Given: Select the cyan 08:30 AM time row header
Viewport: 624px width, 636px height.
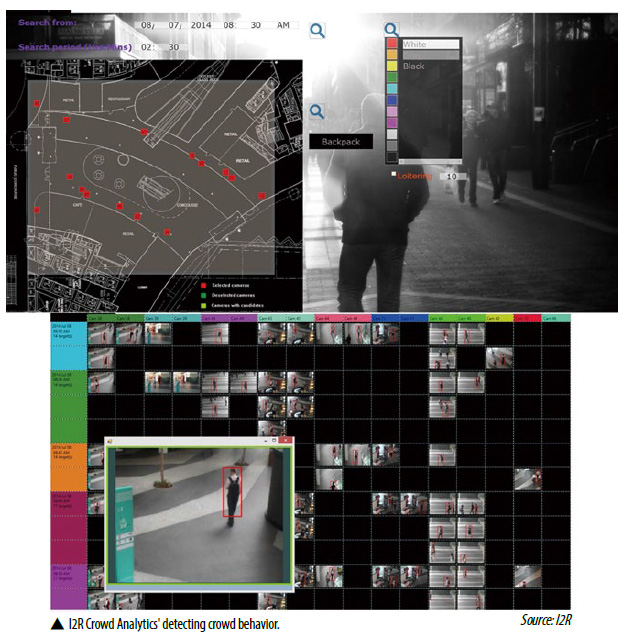Looking at the screenshot, I should 69,346.
